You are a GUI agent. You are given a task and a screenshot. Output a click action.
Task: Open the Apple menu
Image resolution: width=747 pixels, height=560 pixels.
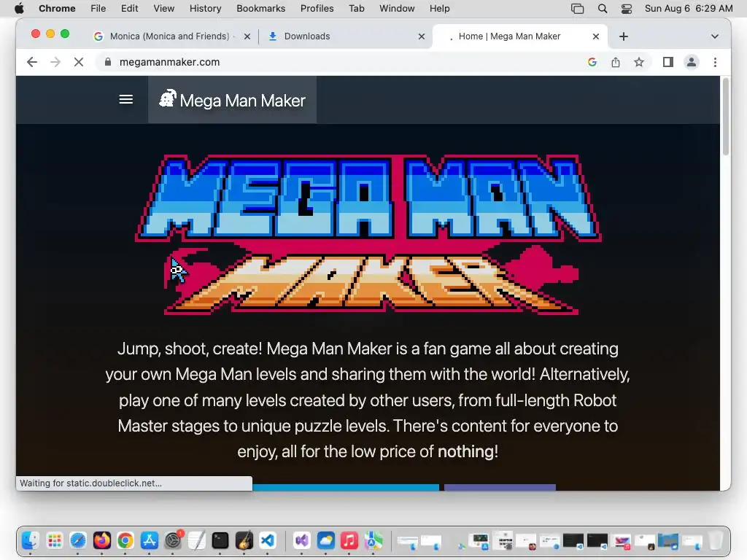pos(20,8)
